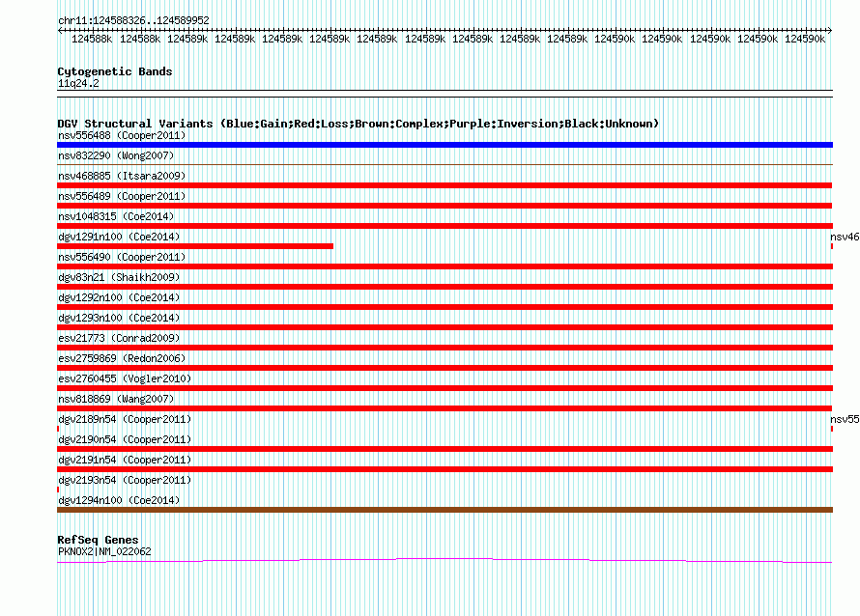Click the dgv2189n54 (Cooper2011) label
The height and width of the screenshot is (616, 860).
click(125, 419)
